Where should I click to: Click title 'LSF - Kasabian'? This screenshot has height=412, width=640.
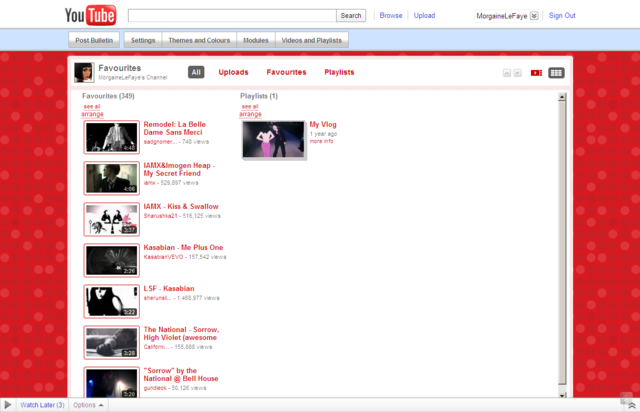pos(169,288)
